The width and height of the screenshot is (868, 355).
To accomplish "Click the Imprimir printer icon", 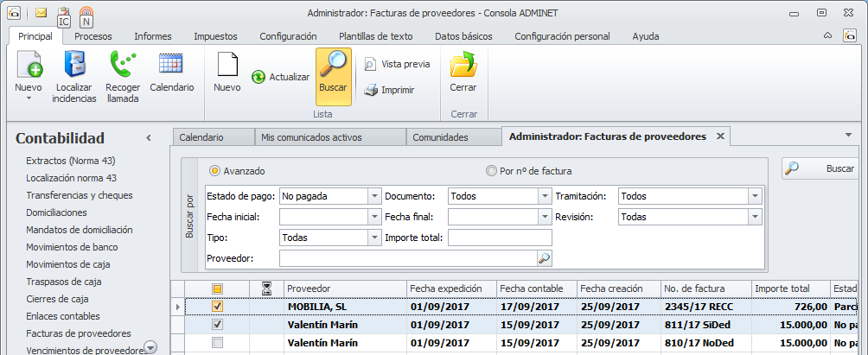I will click(370, 90).
